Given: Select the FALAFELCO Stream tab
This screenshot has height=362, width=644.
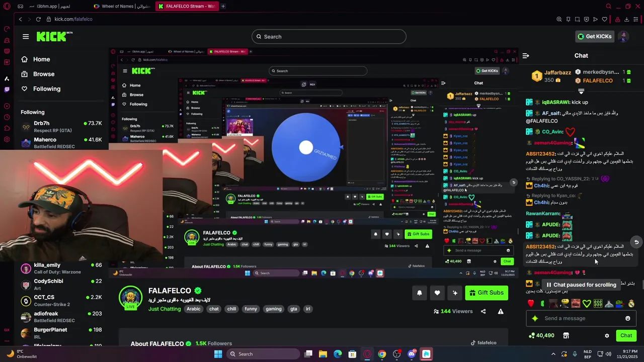Looking at the screenshot, I should click(x=186, y=6).
